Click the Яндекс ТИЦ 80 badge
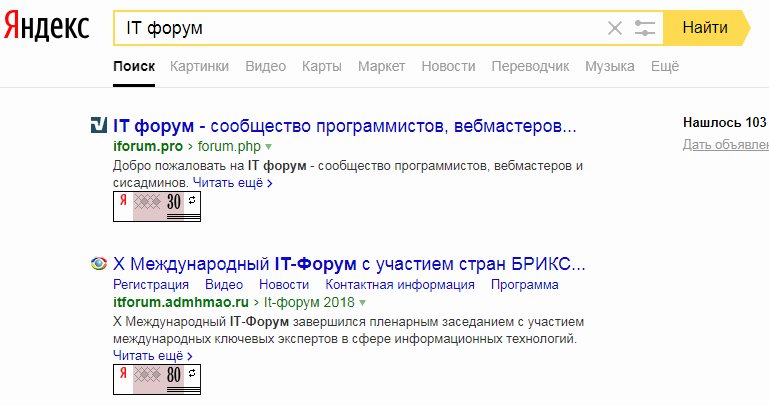Image resolution: width=769 pixels, height=406 pixels. click(157, 380)
